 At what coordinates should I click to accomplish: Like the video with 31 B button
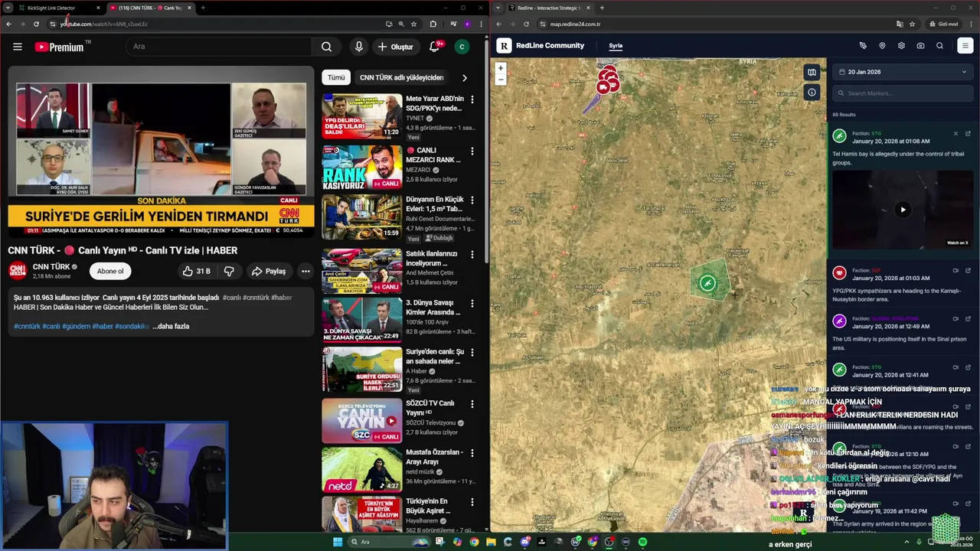[197, 271]
